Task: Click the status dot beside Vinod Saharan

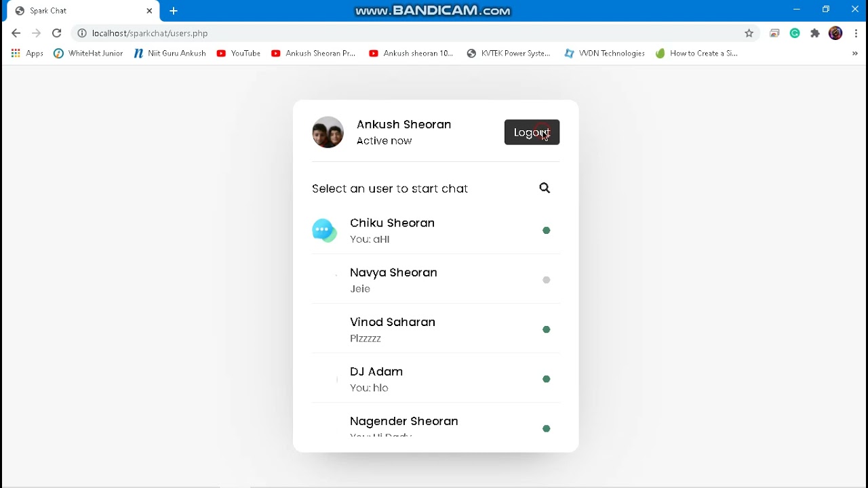Action: click(546, 329)
